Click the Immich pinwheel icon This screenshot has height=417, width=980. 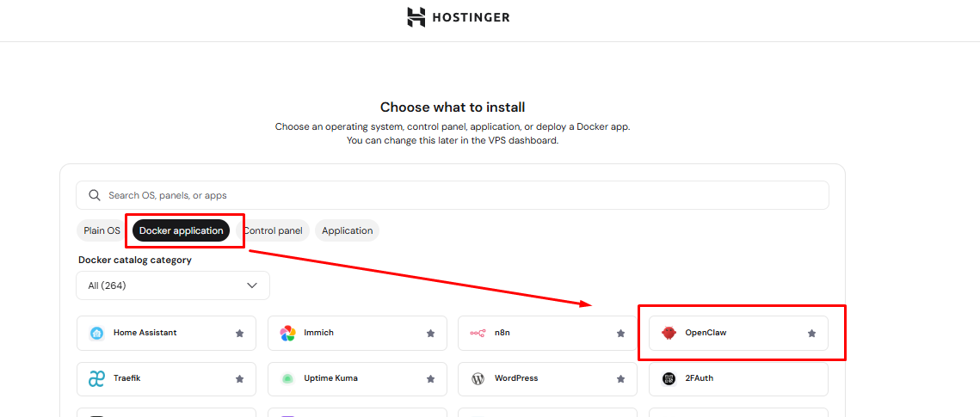(287, 333)
